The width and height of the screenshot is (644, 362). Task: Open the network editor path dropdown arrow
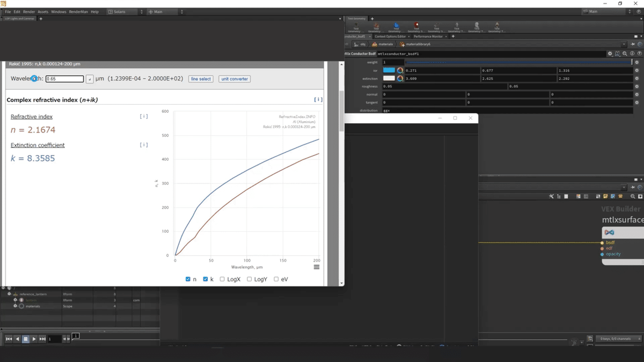(x=624, y=187)
